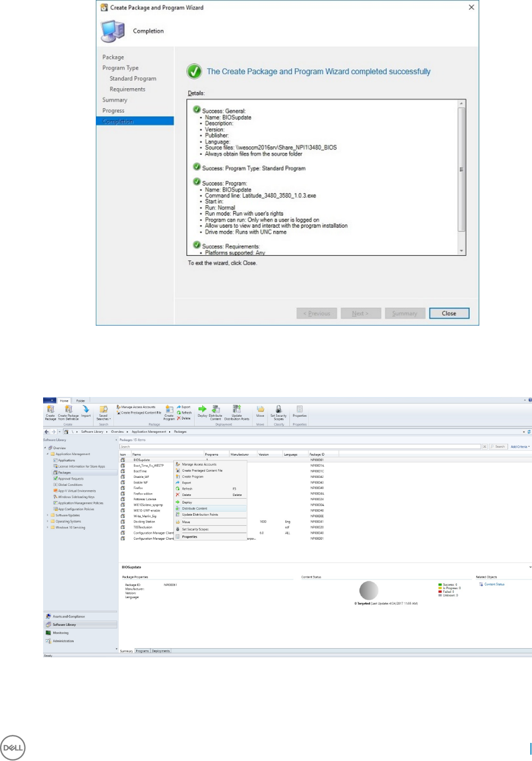Image resolution: width=532 pixels, height=761 pixels.
Task: Select Set Security Scopes in context menu
Action: pos(210,530)
